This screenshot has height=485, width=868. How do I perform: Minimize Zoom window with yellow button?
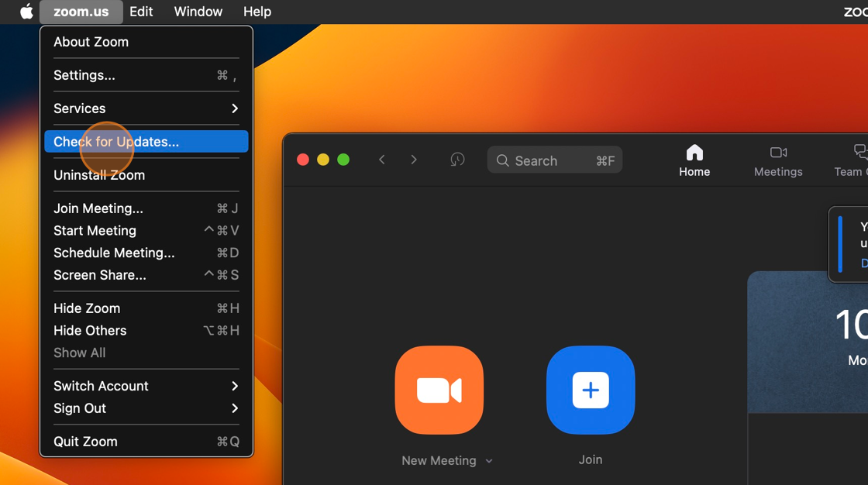pos(322,160)
